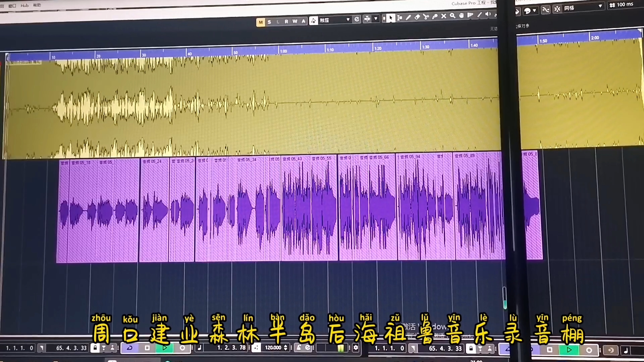
Task: Open the channel settings with the 'e' icon
Action: tap(357, 19)
